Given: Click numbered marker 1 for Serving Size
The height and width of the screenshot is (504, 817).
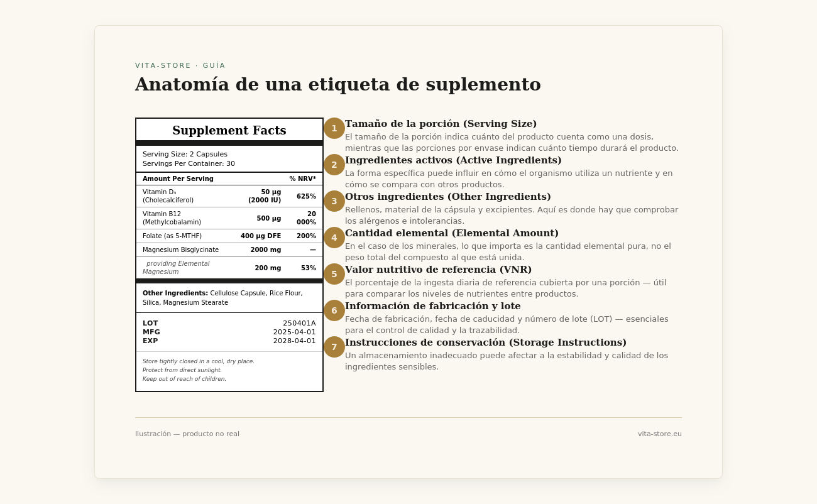Looking at the screenshot, I should tap(334, 128).
